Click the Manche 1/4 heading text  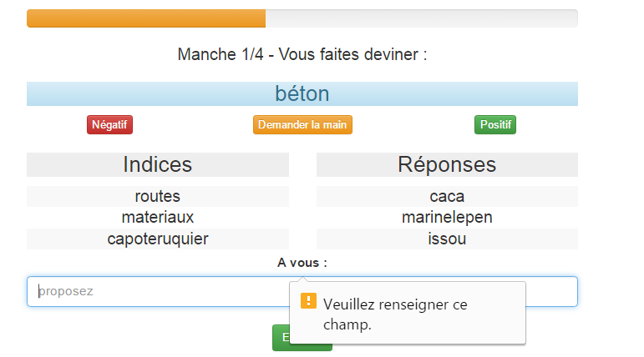click(x=302, y=55)
